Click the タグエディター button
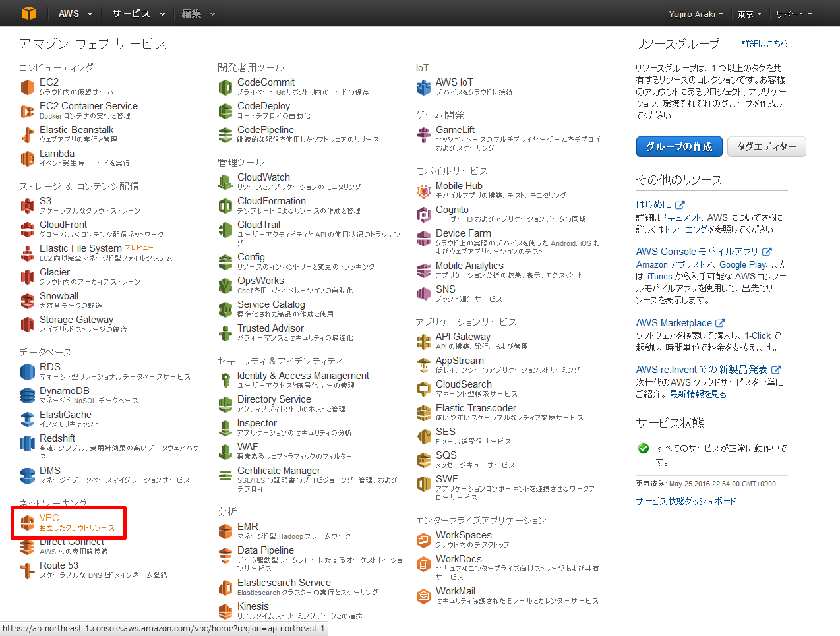Screen dimensions: 840x636 click(767, 146)
